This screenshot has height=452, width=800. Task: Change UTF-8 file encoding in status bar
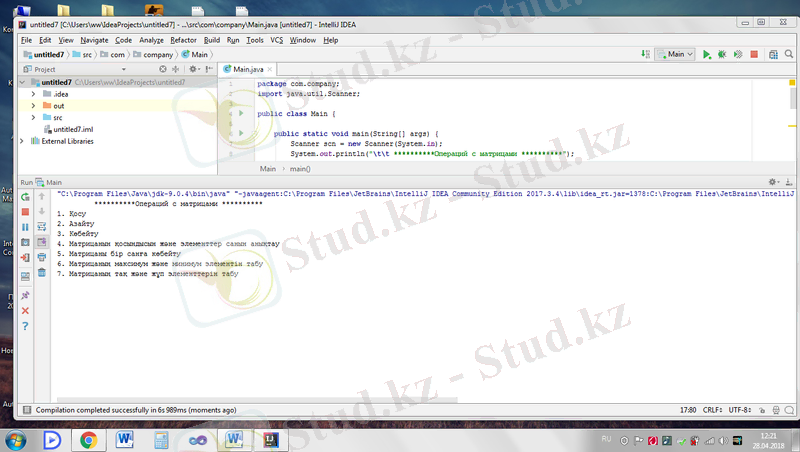point(739,410)
